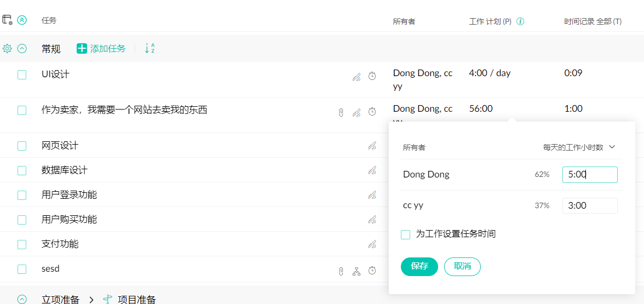
Task: Check the UI设计 task checkbox
Action: coord(22,75)
